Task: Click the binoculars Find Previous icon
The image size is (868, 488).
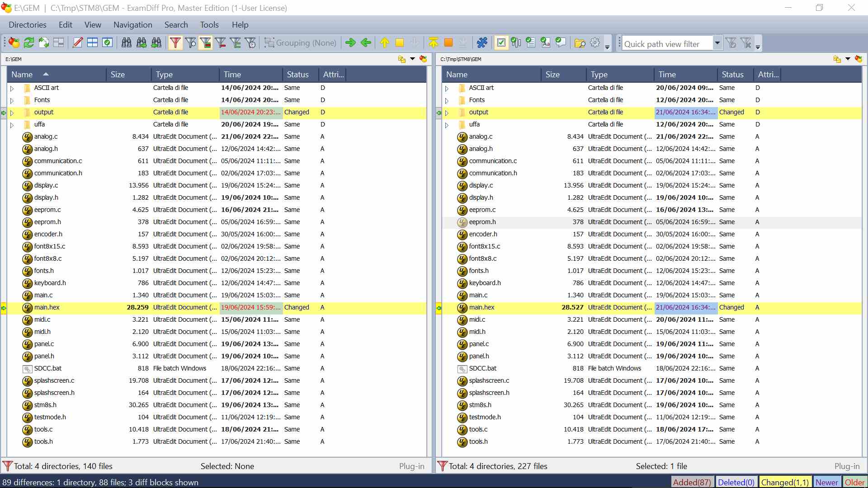Action: click(156, 43)
